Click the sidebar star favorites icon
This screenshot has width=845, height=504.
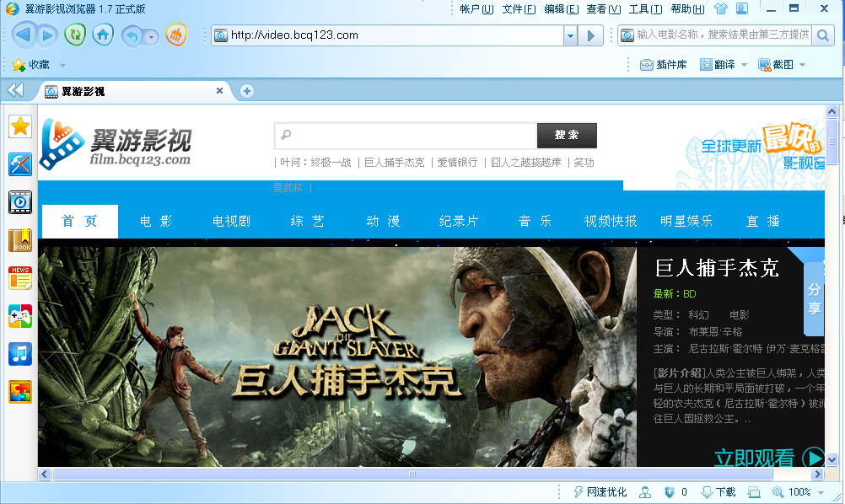(x=20, y=126)
